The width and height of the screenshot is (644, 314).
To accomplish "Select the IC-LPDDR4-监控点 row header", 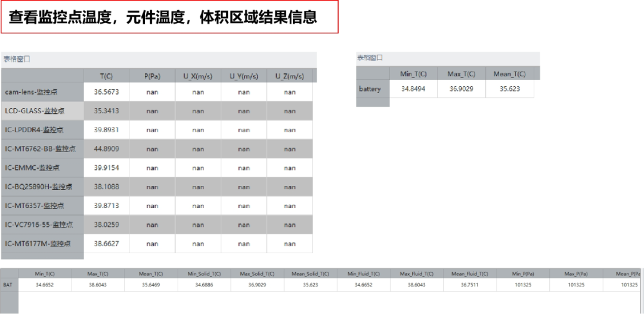I will (43, 130).
